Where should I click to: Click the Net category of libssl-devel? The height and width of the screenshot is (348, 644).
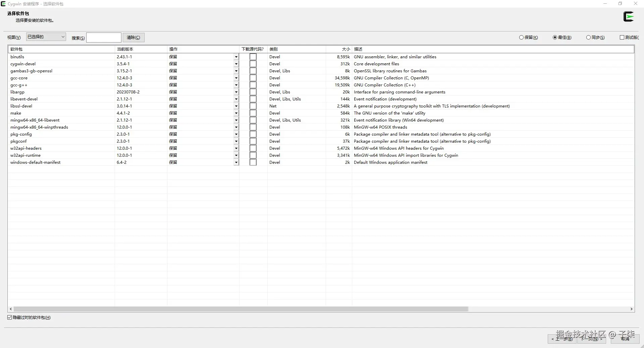point(273,106)
